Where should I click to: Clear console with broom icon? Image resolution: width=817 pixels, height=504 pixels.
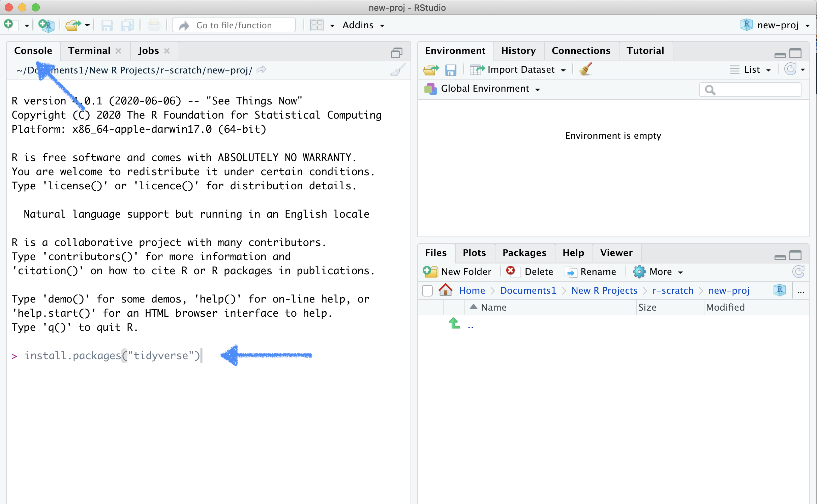tap(398, 70)
